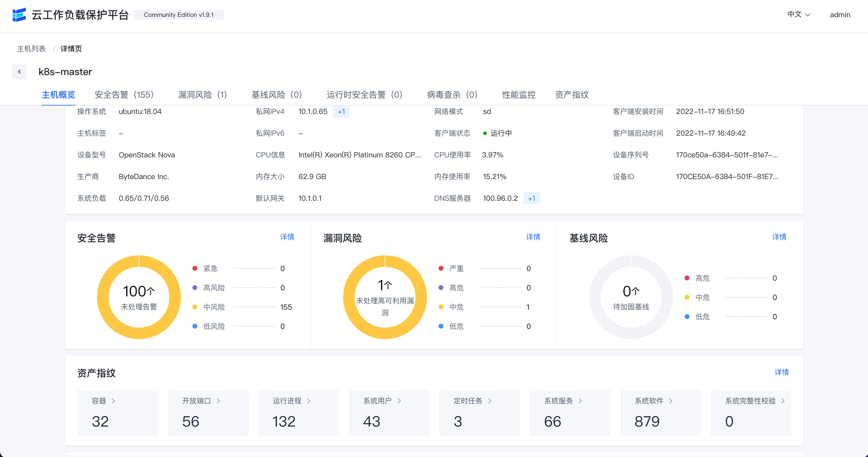Image resolution: width=868 pixels, height=457 pixels.
Task: Open the 系统软件 card arrow
Action: pos(670,401)
